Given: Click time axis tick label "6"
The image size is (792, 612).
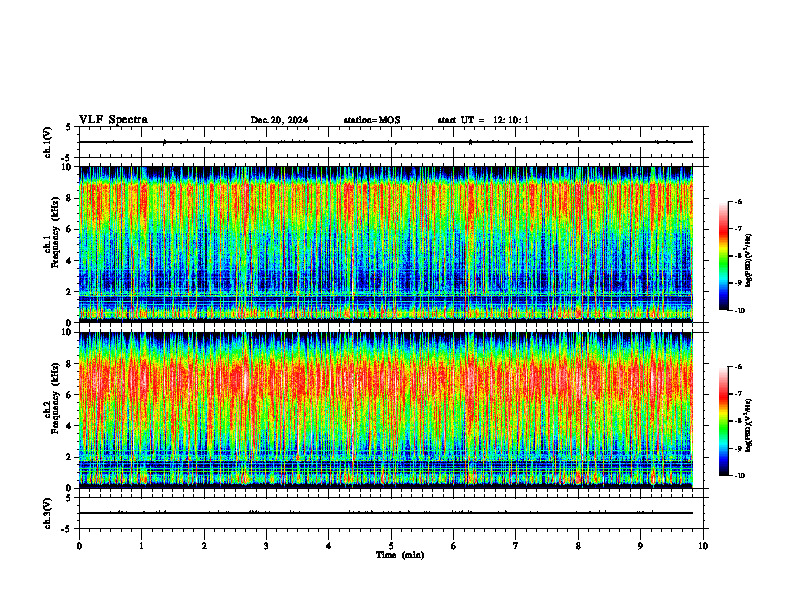Looking at the screenshot, I should click(x=454, y=546).
